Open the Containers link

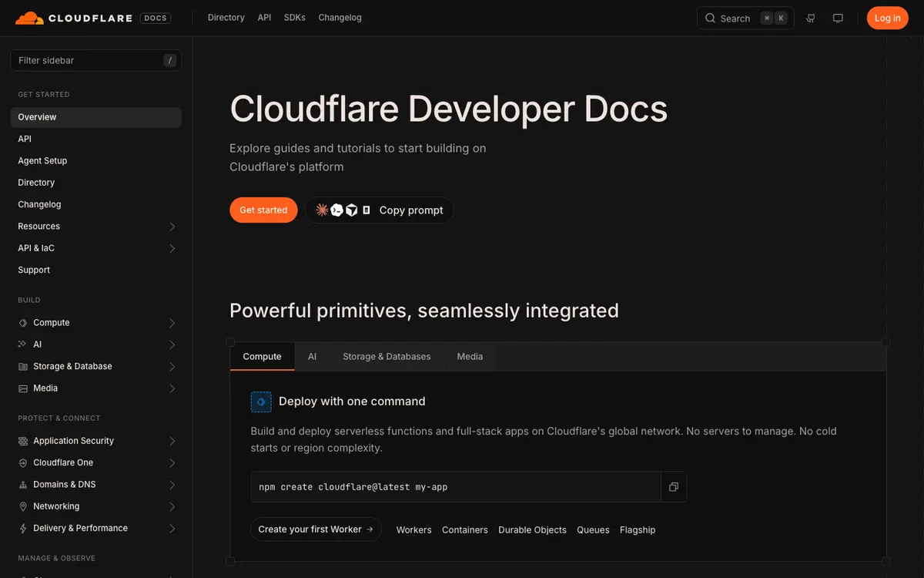[465, 530]
